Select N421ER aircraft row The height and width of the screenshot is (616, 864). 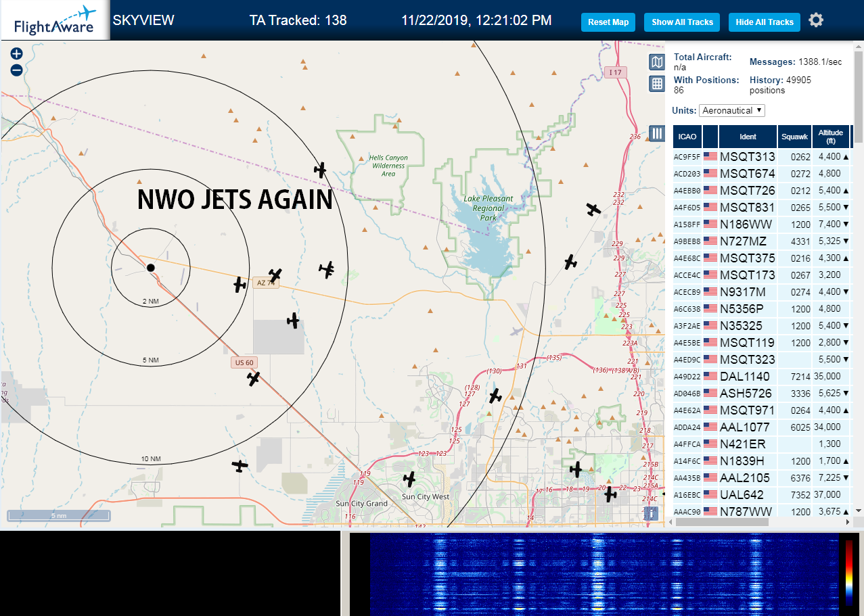761,444
